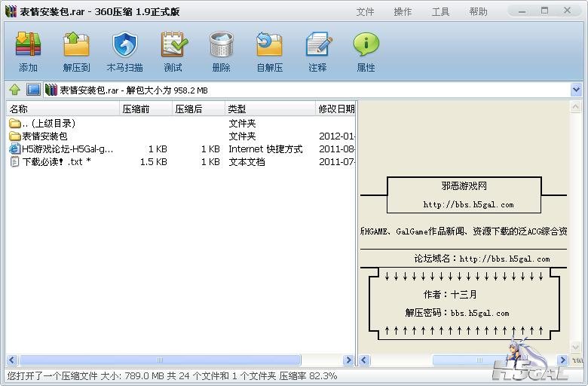Go up one level with green arrow
Viewport: 588px width, 386px height.
pos(14,90)
